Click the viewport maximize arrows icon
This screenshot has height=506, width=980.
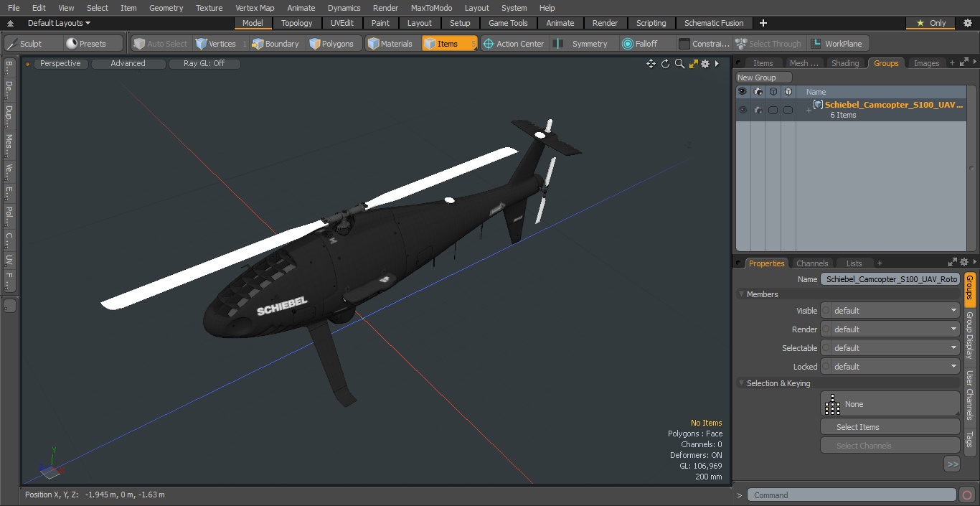click(693, 64)
